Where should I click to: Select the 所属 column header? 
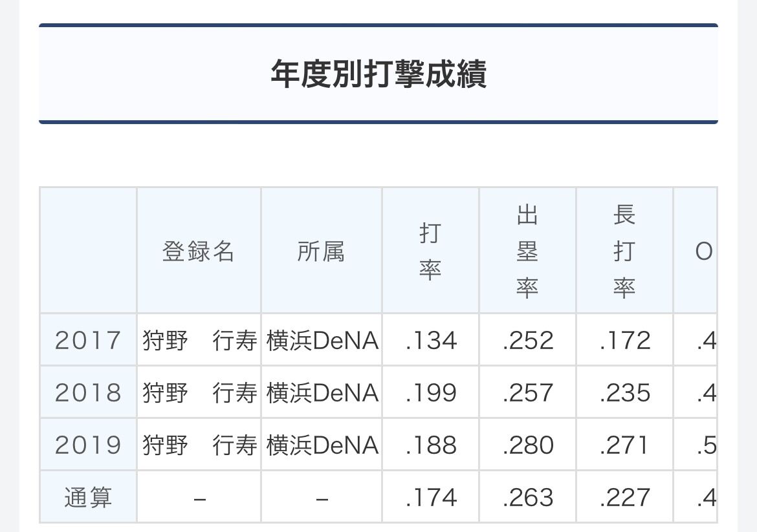(321, 251)
